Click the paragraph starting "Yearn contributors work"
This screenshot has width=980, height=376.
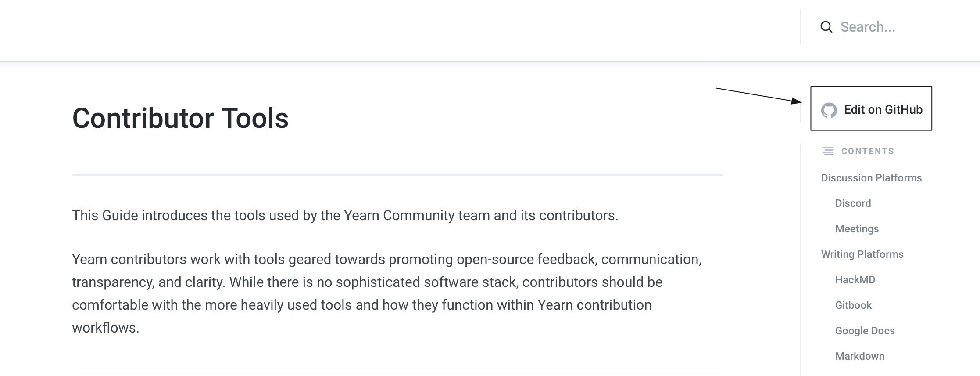pyautogui.click(x=386, y=282)
